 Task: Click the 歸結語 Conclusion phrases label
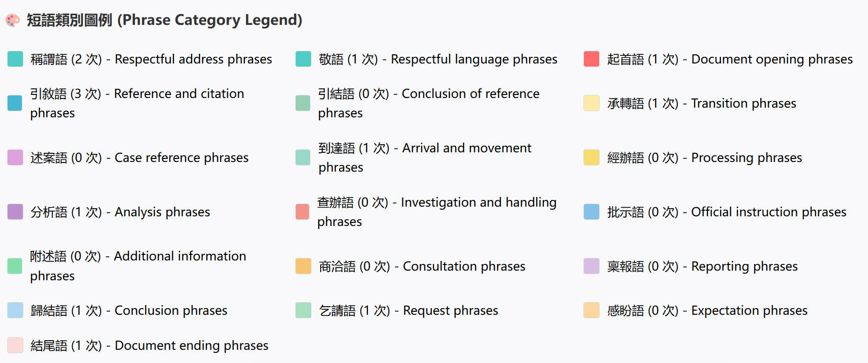click(129, 310)
